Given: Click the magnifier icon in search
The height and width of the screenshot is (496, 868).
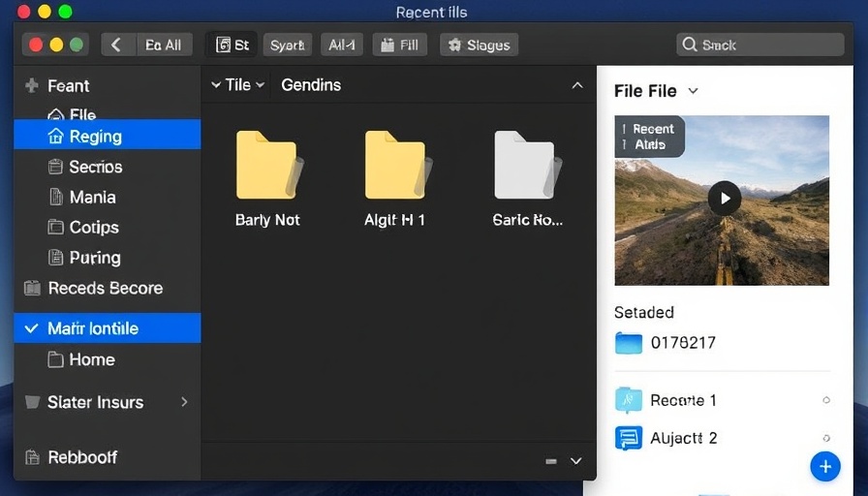Looking at the screenshot, I should [x=689, y=45].
